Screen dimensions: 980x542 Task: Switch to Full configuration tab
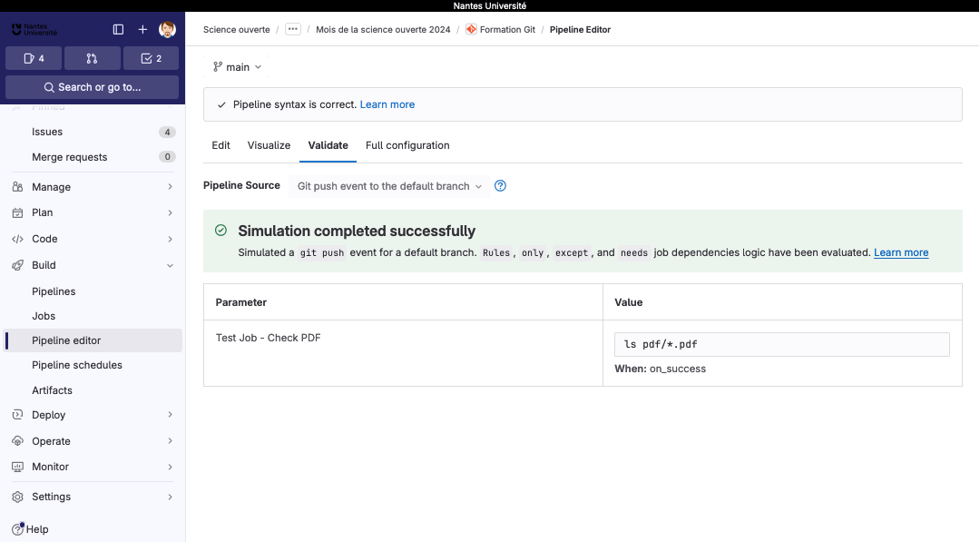point(407,145)
